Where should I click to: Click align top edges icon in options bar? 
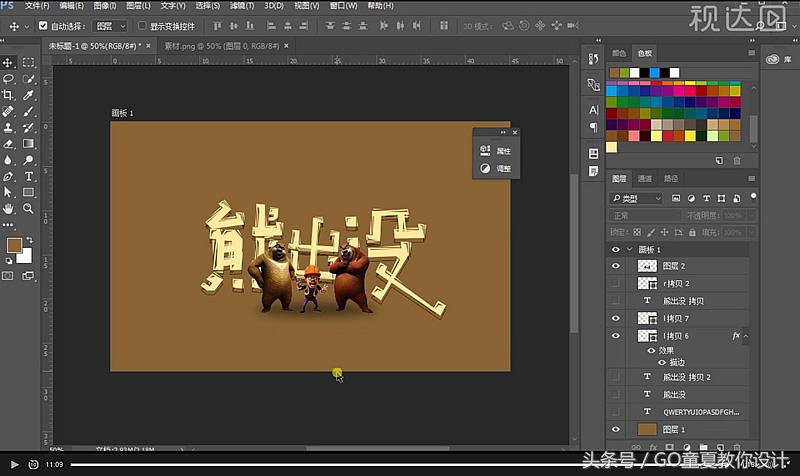217,26
